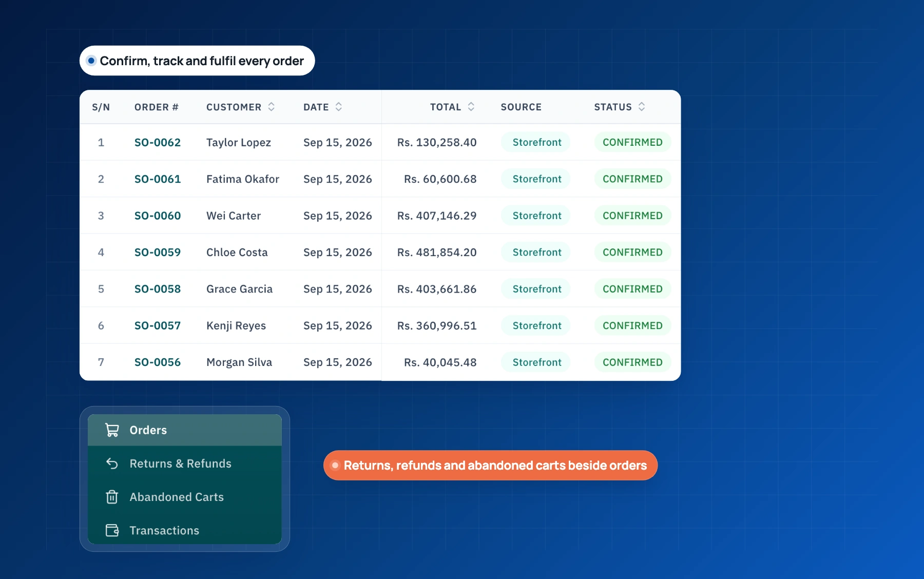Click 'Confirm, track and fulfil every order' pill
This screenshot has width=924, height=579.
click(x=197, y=61)
